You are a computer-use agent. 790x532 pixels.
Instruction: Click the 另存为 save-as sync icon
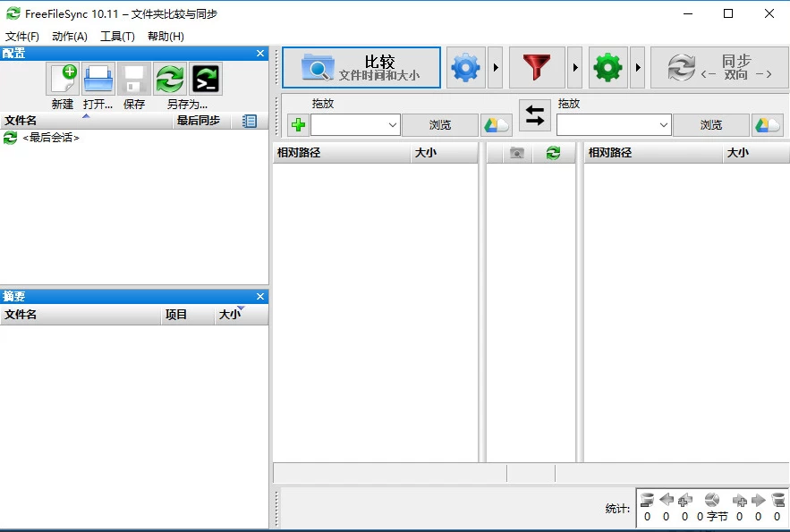pos(170,80)
